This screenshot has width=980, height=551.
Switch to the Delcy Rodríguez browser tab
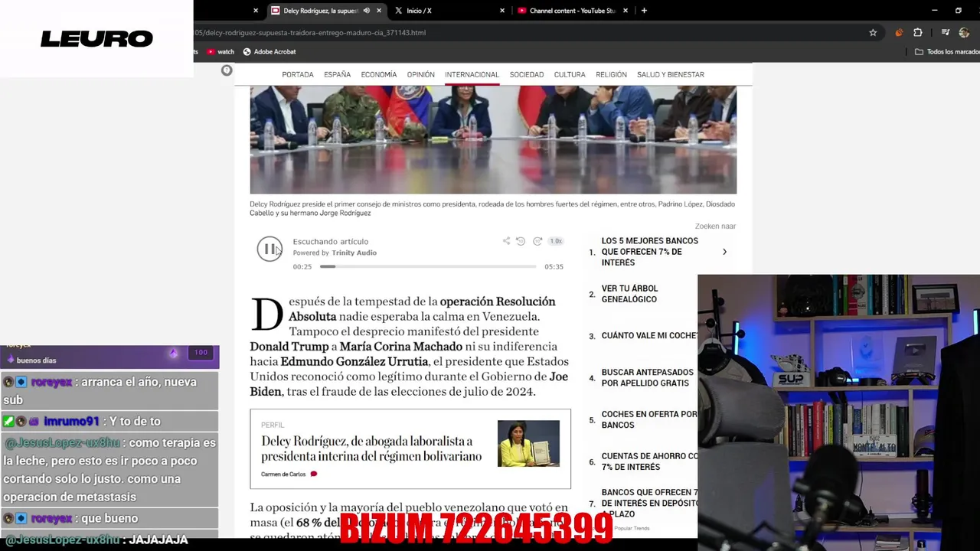[320, 11]
